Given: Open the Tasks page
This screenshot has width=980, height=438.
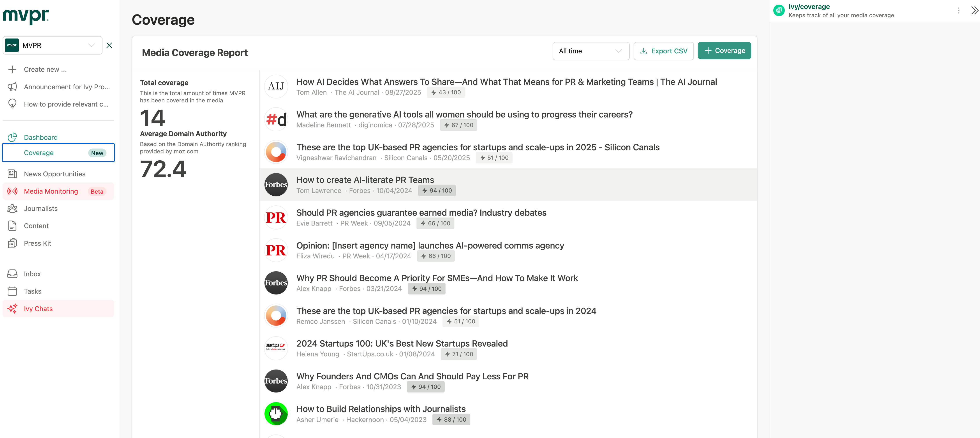Looking at the screenshot, I should [32, 291].
